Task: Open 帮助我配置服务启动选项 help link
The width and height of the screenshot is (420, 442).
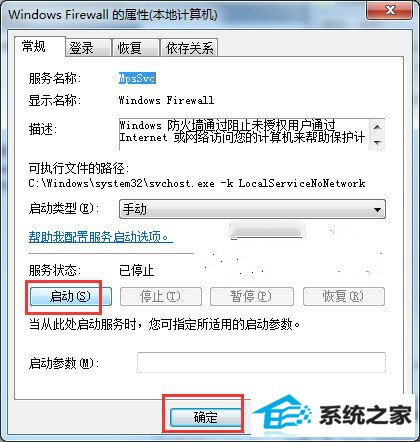Action: coord(101,237)
